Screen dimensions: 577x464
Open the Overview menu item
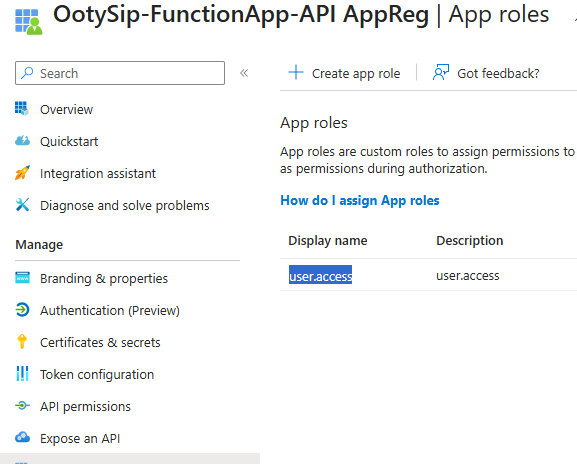click(x=67, y=109)
